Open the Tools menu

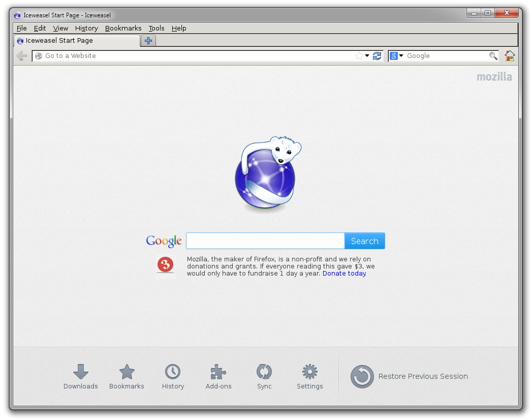(157, 28)
